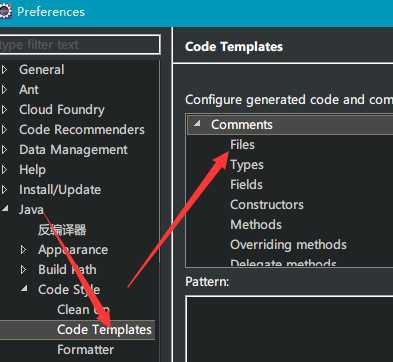Select Overriding methods template
The image size is (393, 362).
pyautogui.click(x=288, y=245)
